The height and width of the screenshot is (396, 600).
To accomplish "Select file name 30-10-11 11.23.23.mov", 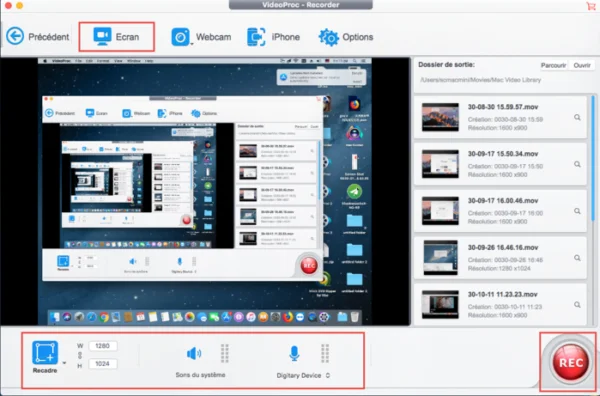I will tap(503, 295).
